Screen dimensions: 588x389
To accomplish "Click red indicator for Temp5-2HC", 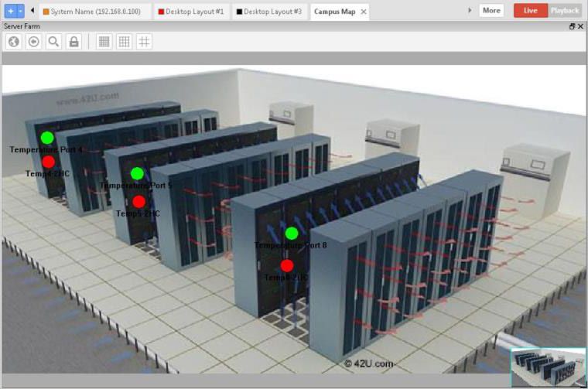I will (x=139, y=202).
